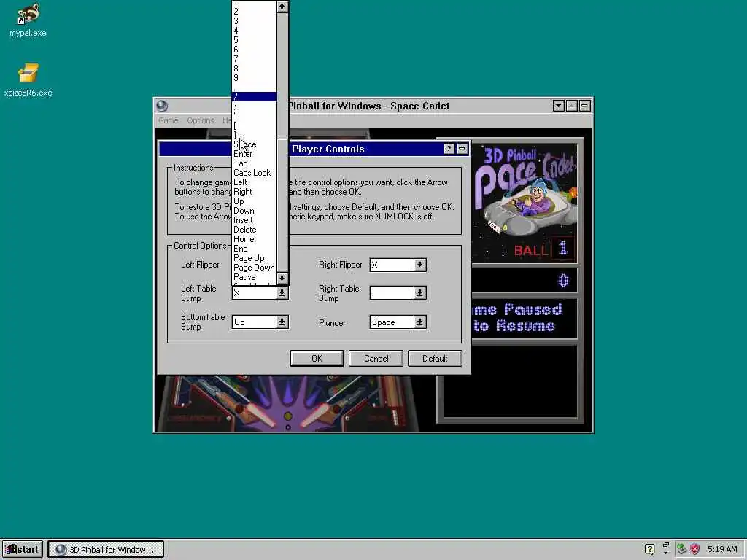This screenshot has height=560, width=747.
Task: Pick Page Up in the open key list
Action: coord(254,258)
